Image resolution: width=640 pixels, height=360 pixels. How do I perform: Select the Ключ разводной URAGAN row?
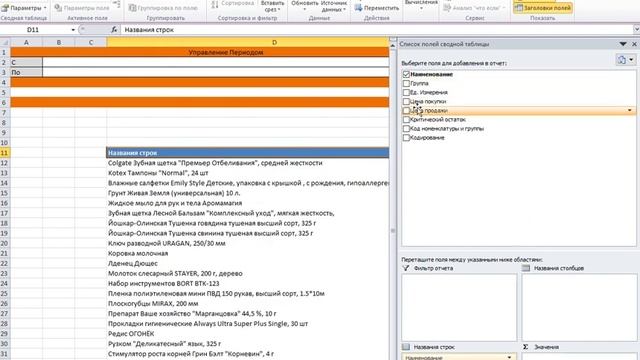[248, 243]
